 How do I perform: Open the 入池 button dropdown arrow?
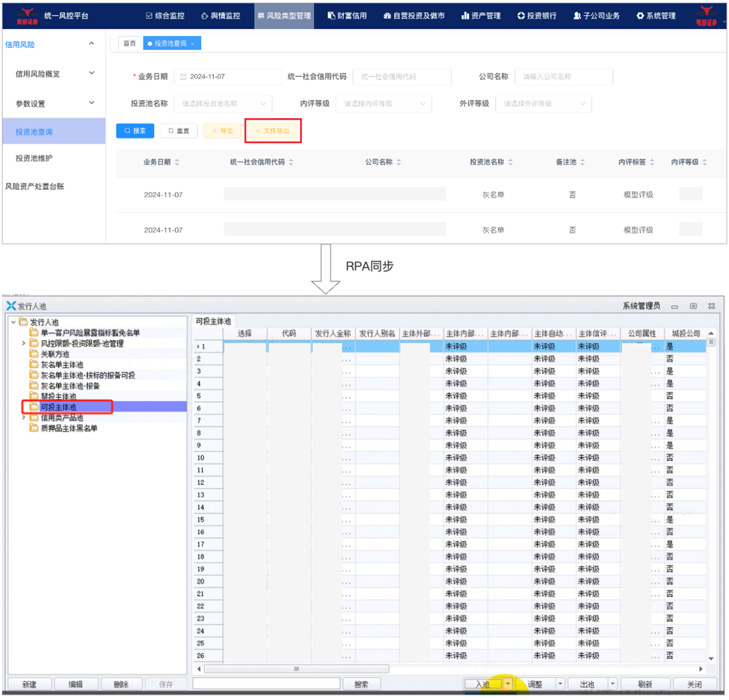[x=508, y=684]
